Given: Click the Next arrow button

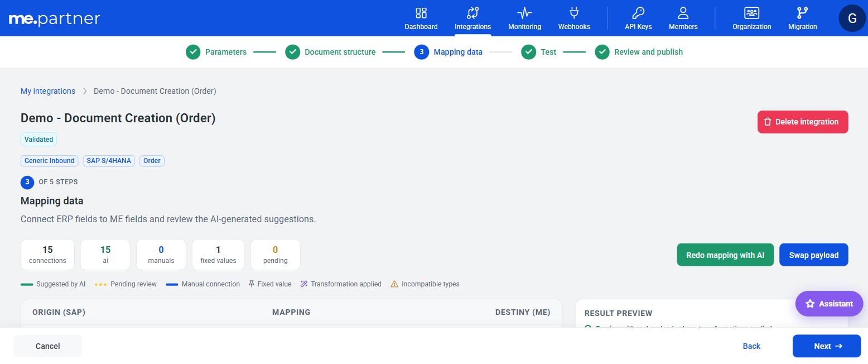Looking at the screenshot, I should (827, 346).
